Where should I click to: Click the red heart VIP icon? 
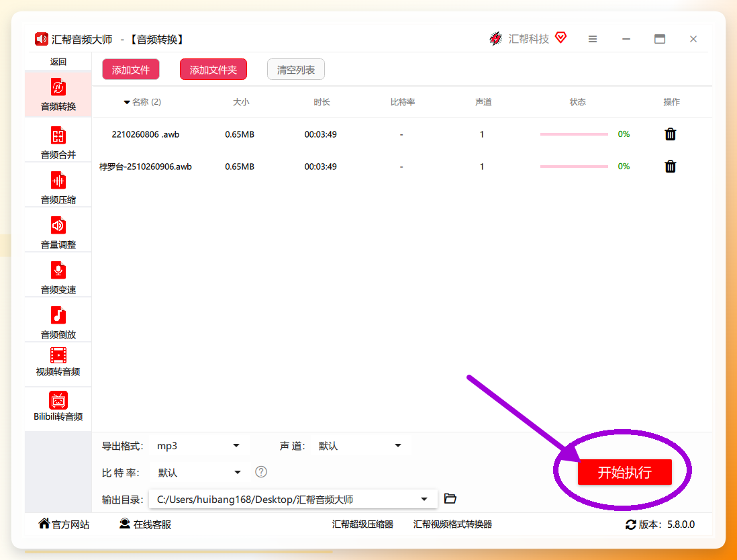560,38
